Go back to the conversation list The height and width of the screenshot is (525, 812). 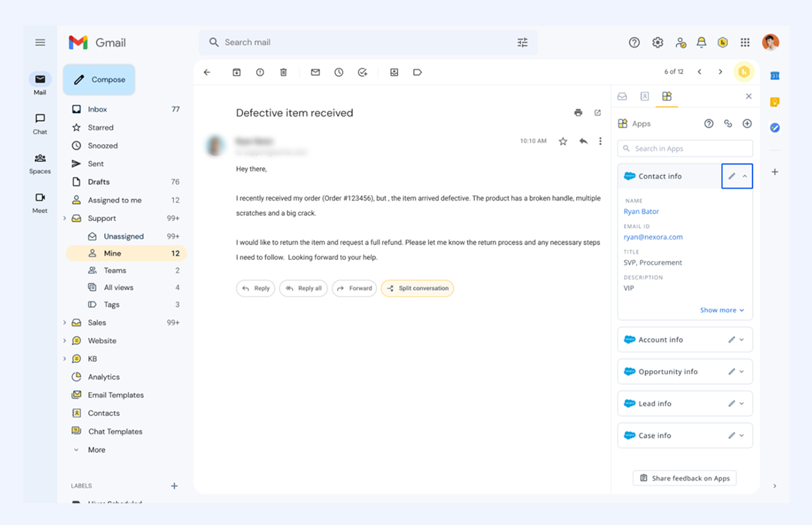point(207,72)
